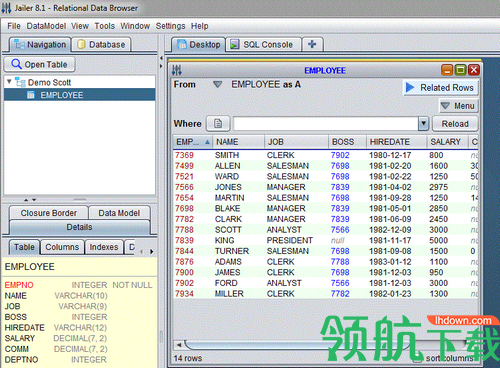Viewport: 500px width, 368px height.
Task: Minimize the EMPLOYEE internal window
Action: click(x=447, y=70)
